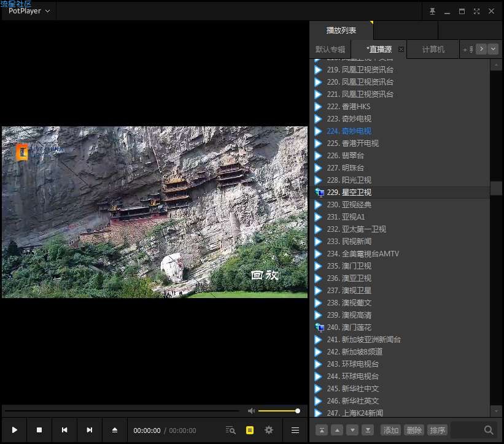This screenshot has width=504, height=444.
Task: Click the video display area
Action: tap(155, 212)
